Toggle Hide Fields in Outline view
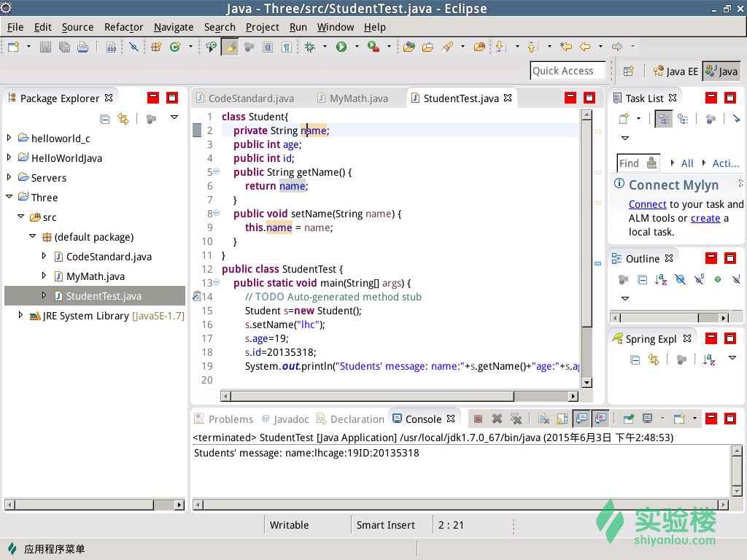This screenshot has height=560, width=747. [x=680, y=279]
